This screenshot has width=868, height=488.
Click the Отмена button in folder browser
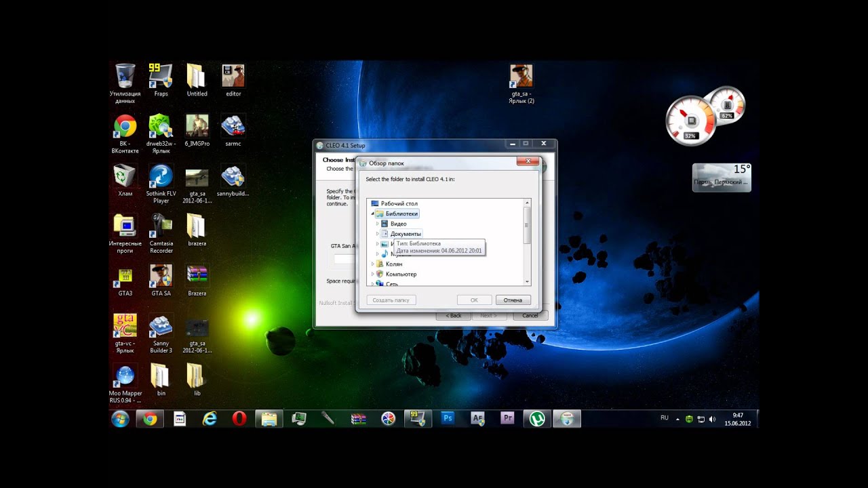(x=513, y=300)
